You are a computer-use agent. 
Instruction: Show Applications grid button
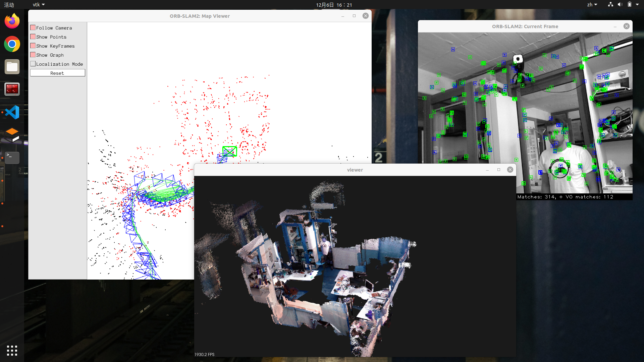click(12, 350)
